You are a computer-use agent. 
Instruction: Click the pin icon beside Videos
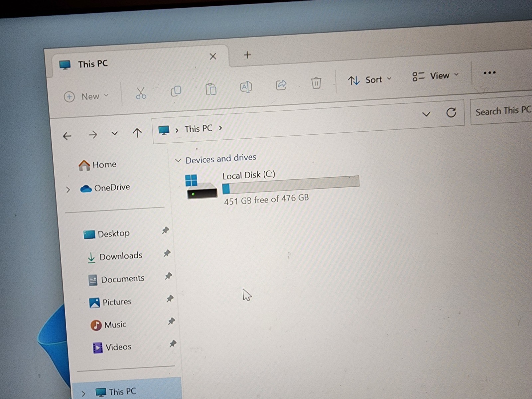pyautogui.click(x=173, y=344)
